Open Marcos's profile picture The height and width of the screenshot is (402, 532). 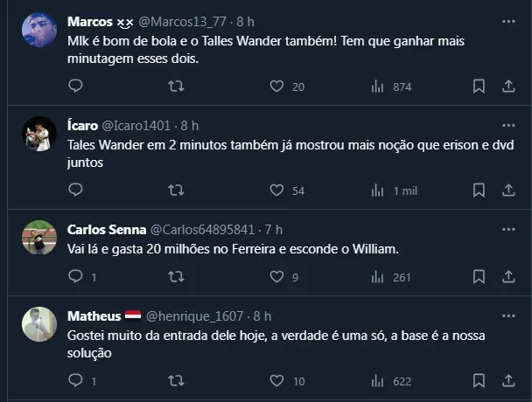pos(39,31)
